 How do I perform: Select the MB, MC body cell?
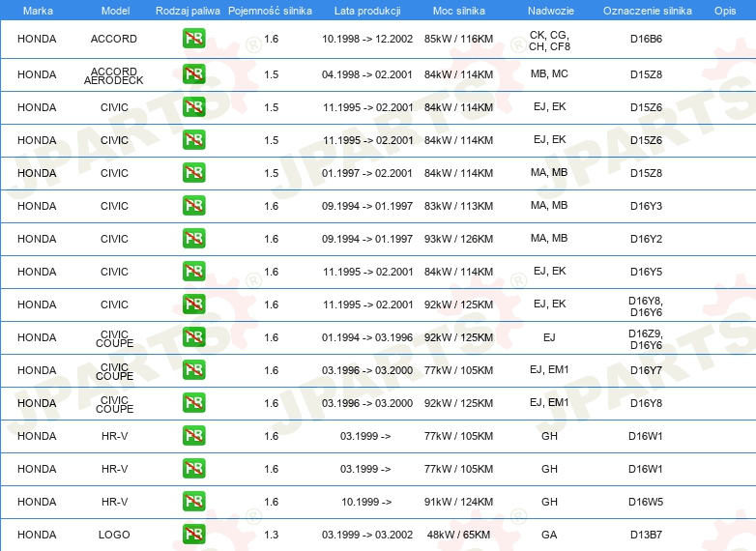[549, 73]
